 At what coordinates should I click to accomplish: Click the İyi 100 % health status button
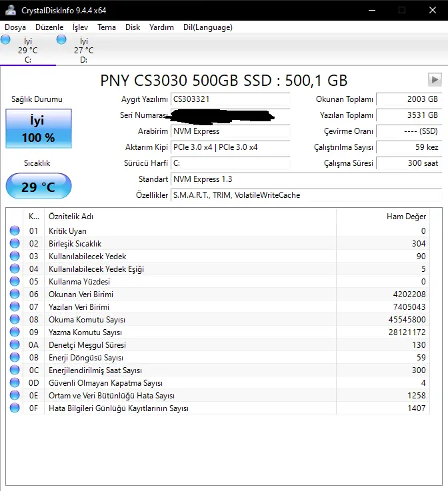39,129
